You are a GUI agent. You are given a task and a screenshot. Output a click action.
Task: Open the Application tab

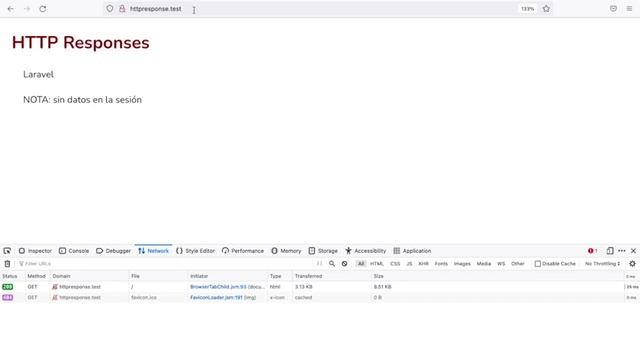tap(412, 251)
